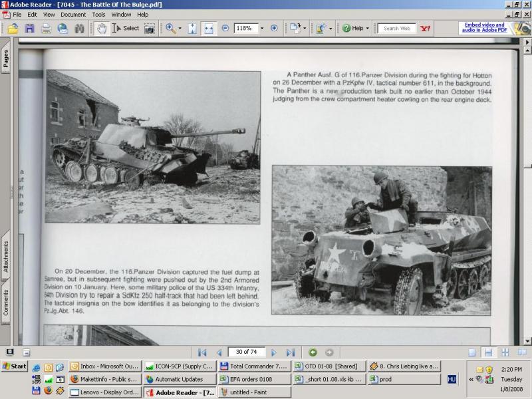Expand the Zoom In tool dropdown arrow
532x399 pixels.
[181, 29]
